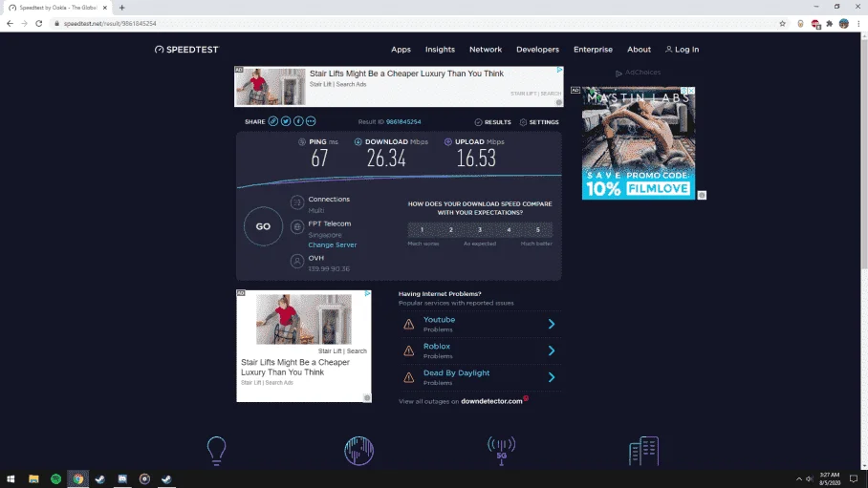
Task: Expand the Youtube problems chevron
Action: [552, 325]
